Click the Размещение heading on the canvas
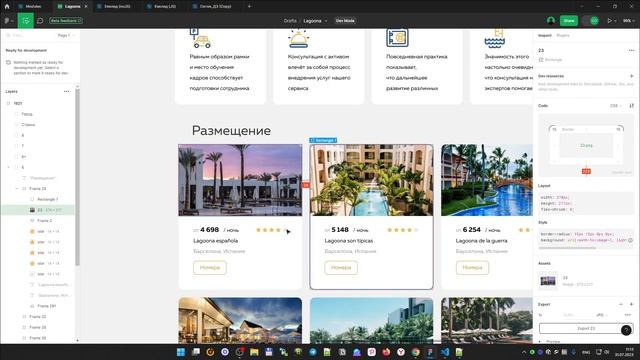Image resolution: width=640 pixels, height=360 pixels. pos(231,131)
